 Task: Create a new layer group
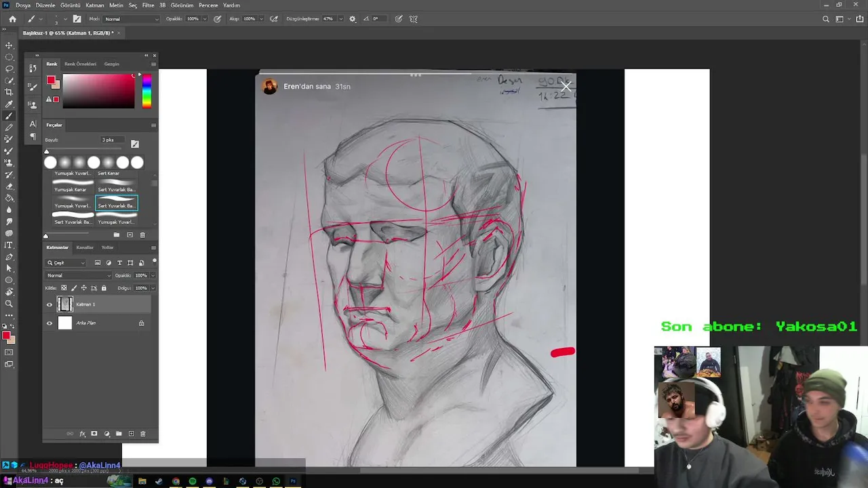click(119, 434)
